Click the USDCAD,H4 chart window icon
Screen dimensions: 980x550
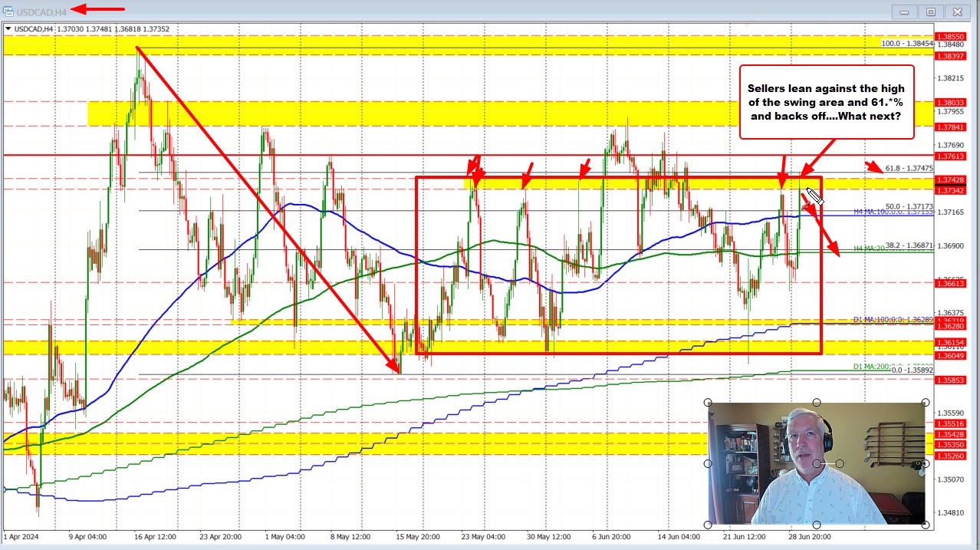11,12
